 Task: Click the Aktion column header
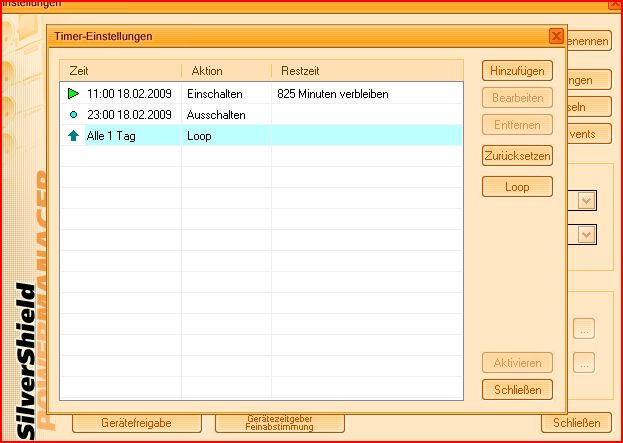tap(225, 71)
